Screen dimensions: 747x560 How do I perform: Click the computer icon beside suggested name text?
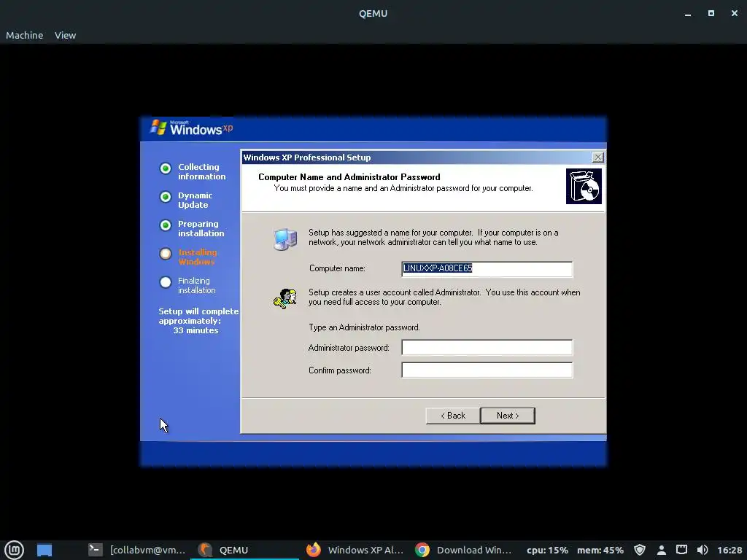click(x=285, y=238)
